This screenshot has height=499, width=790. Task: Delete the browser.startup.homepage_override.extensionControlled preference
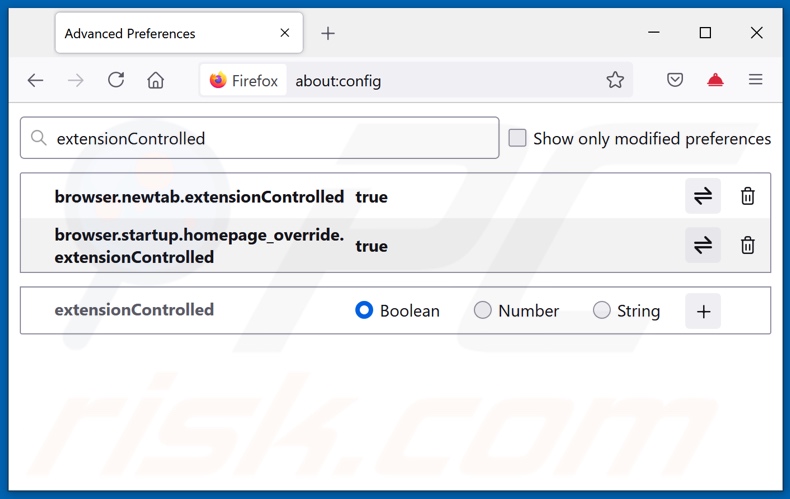click(748, 245)
